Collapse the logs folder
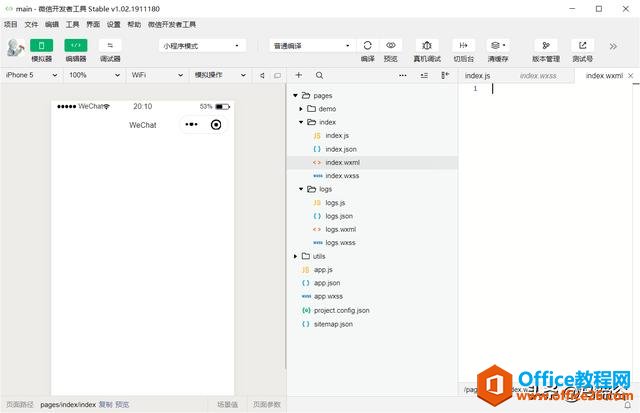The width and height of the screenshot is (640, 413). (x=301, y=189)
